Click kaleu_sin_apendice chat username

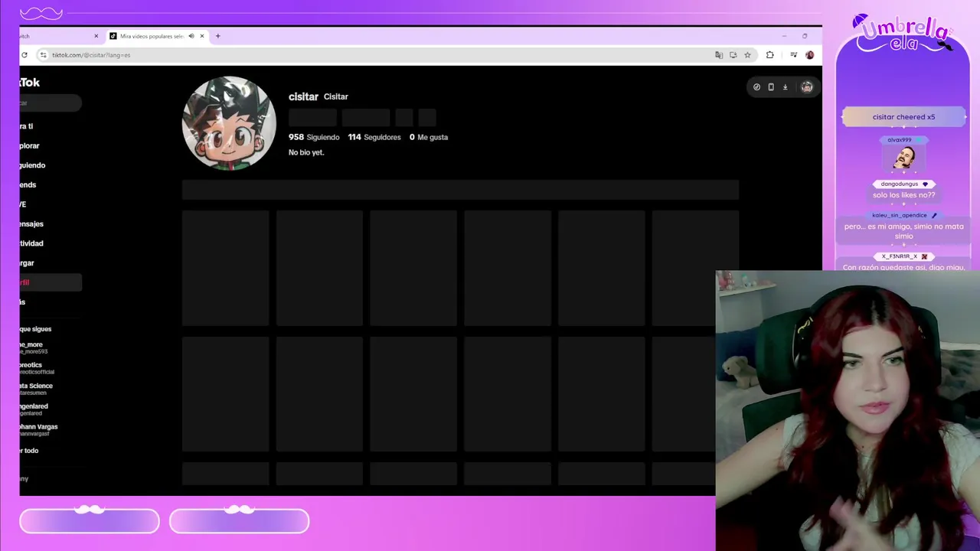tap(899, 216)
